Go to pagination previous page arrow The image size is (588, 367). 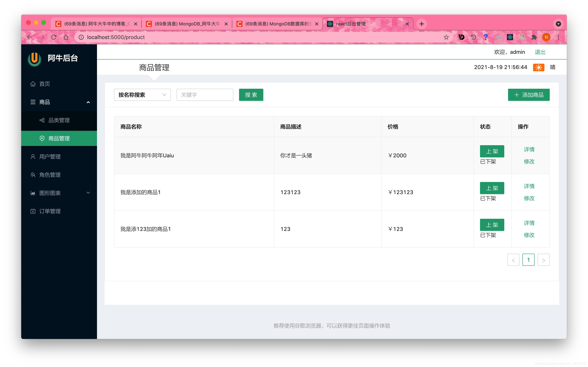513,260
